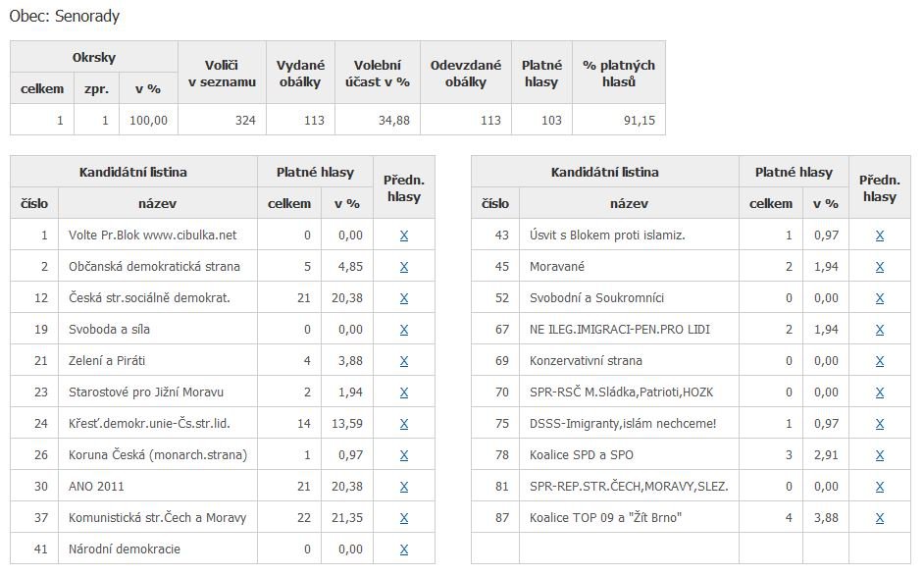This screenshot has width=924, height=575.
Task: Open X link for Komunistická str.Čech a Moravy
Action: [403, 518]
